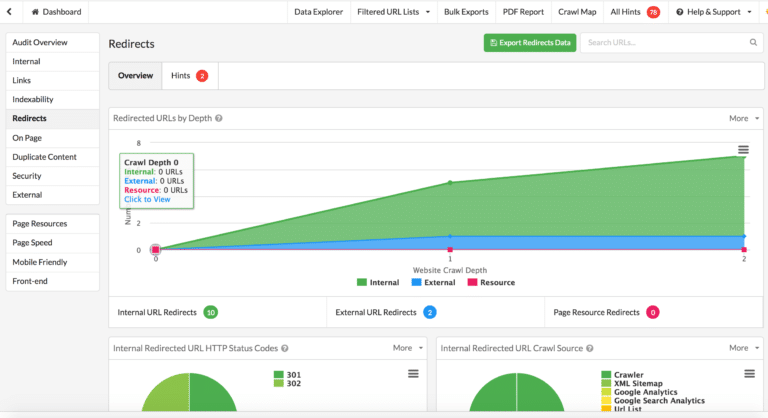Screen dimensions: 768x418
Task: Click the red 2 badge on Hints tab
Action: point(202,76)
